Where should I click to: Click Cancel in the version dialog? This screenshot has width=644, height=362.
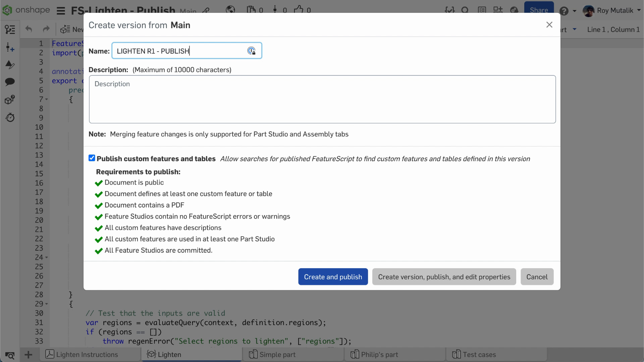pyautogui.click(x=537, y=277)
